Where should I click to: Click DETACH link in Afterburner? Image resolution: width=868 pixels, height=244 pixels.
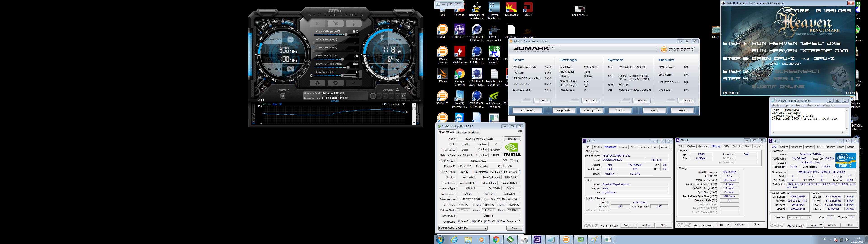point(335,101)
